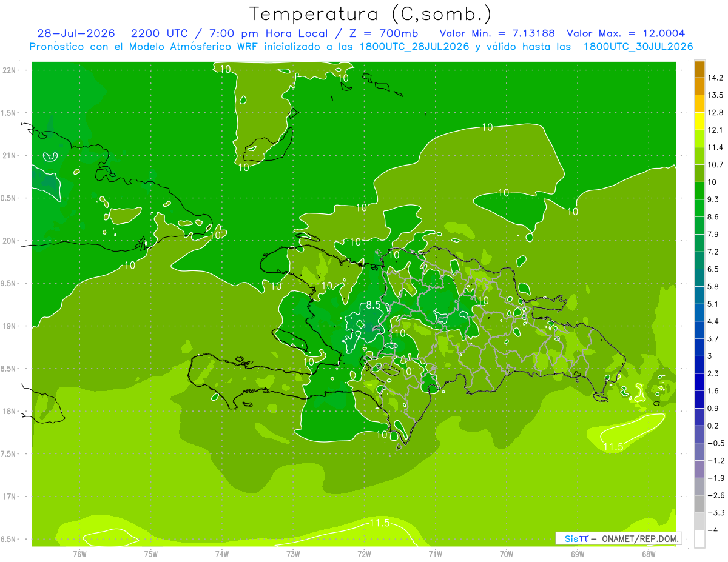Click the "72W" longitude axis label
Image resolution: width=728 pixels, height=562 pixels.
(x=364, y=554)
